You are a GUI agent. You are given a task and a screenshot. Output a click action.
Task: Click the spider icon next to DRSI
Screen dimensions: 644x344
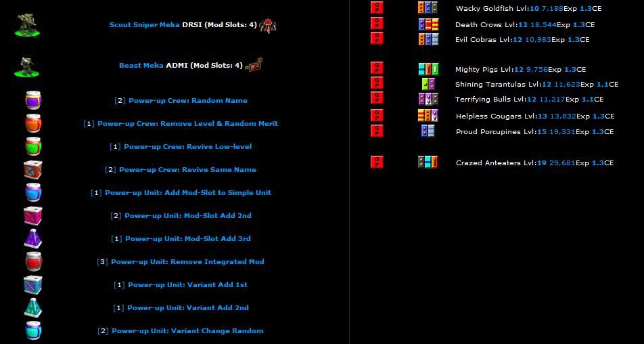tap(268, 25)
